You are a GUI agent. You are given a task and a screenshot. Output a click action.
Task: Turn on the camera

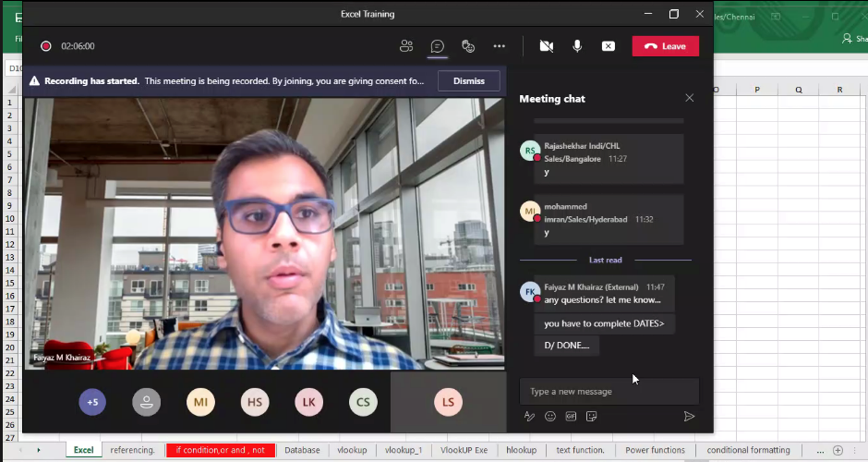[546, 46]
